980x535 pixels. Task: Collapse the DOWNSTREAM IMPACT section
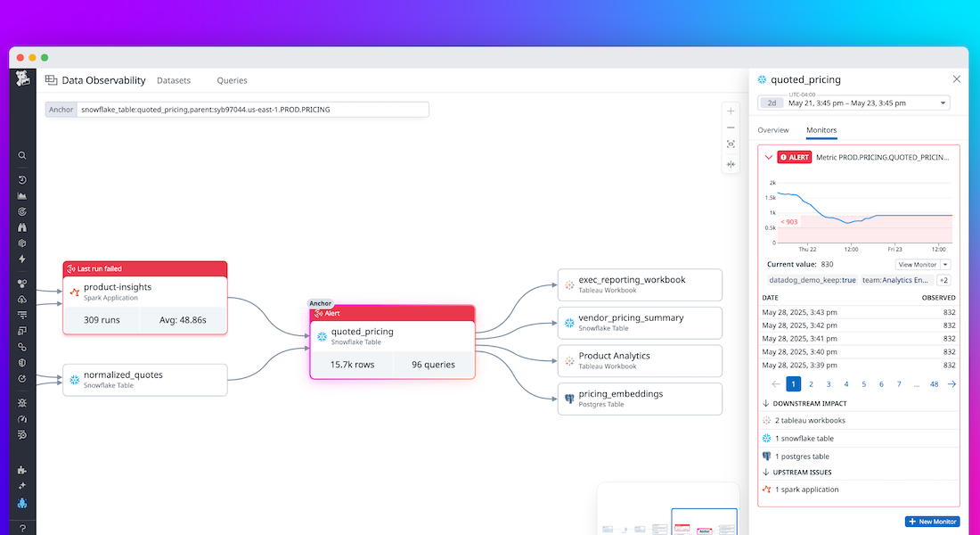[x=766, y=404]
